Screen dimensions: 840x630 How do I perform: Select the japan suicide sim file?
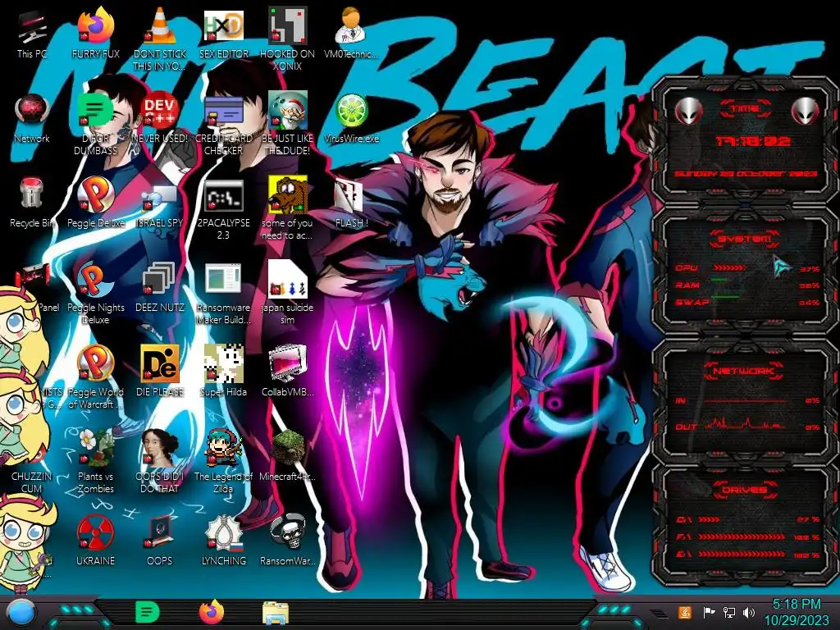click(287, 294)
